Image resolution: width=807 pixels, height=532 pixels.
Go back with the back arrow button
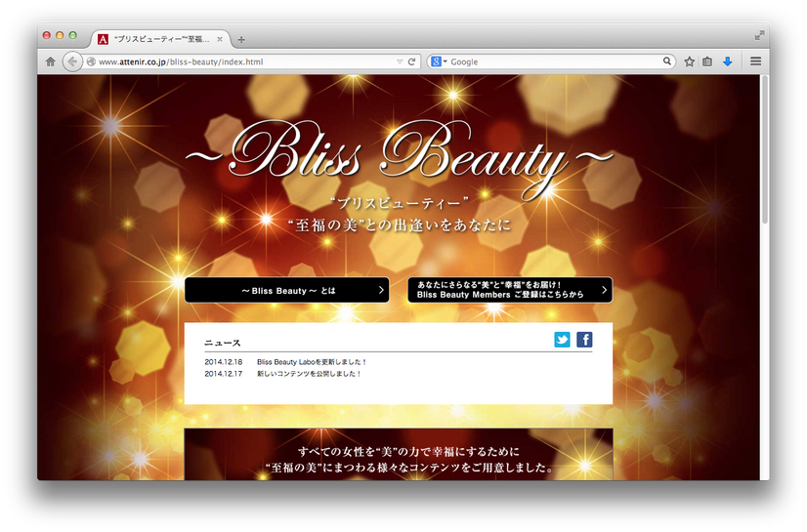[72, 61]
